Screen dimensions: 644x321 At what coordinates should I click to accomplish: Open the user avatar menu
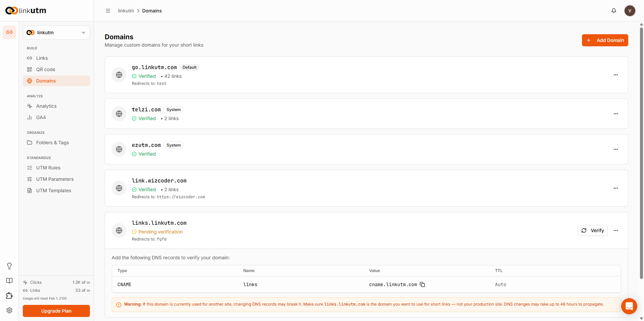tap(630, 11)
